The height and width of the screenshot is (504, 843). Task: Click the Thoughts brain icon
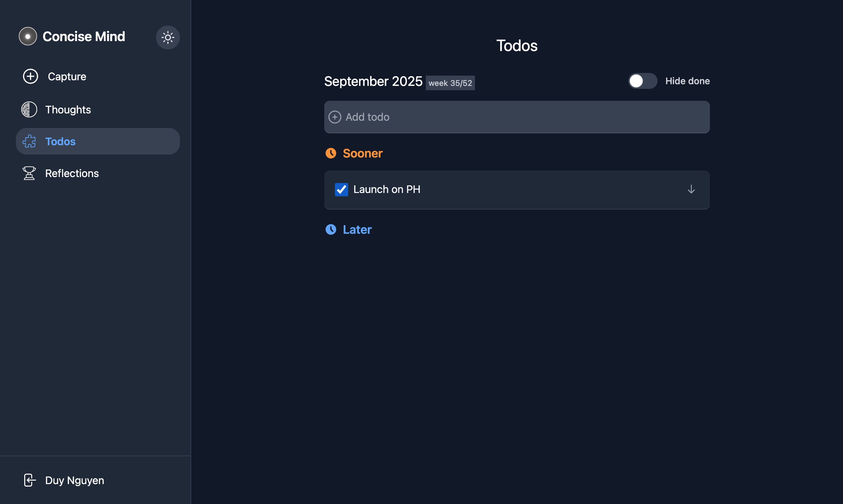(x=29, y=110)
